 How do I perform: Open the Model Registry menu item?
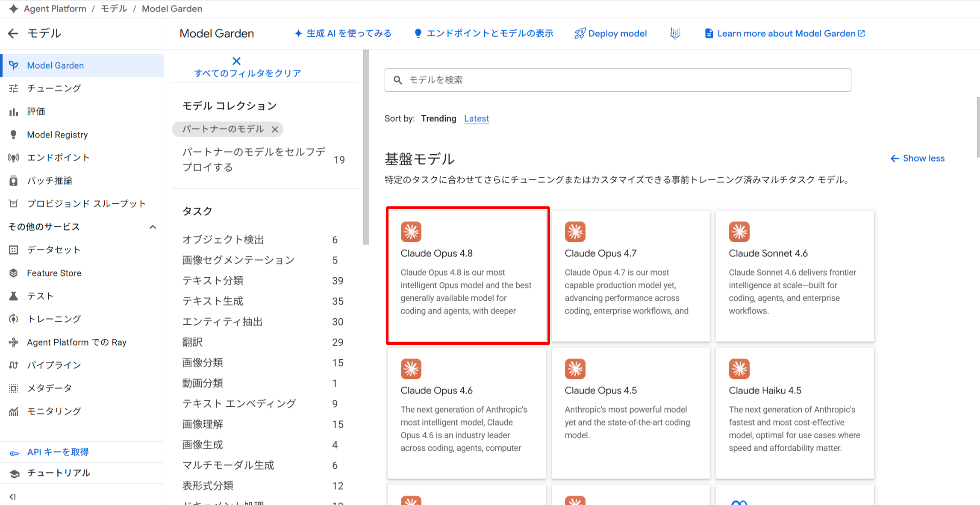pos(82,135)
